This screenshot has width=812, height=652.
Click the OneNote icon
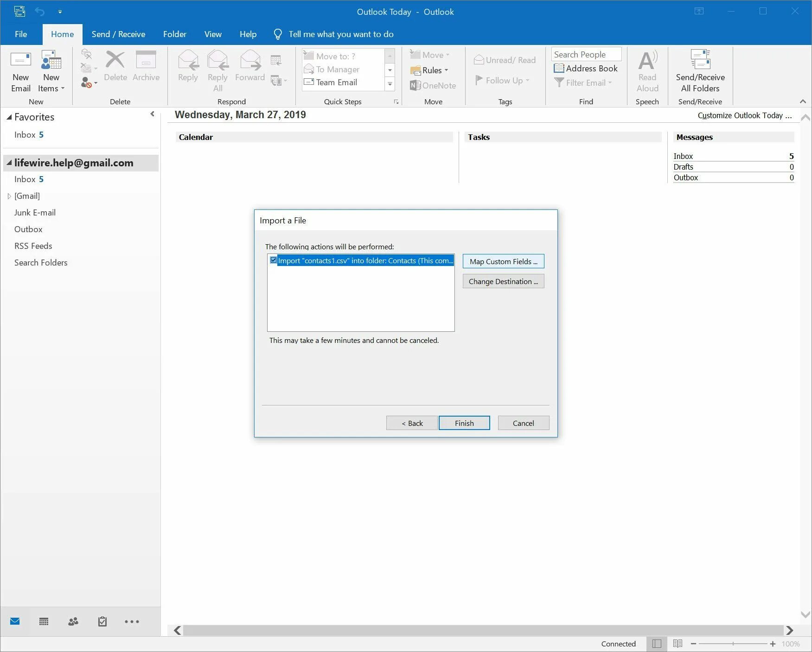click(x=433, y=86)
